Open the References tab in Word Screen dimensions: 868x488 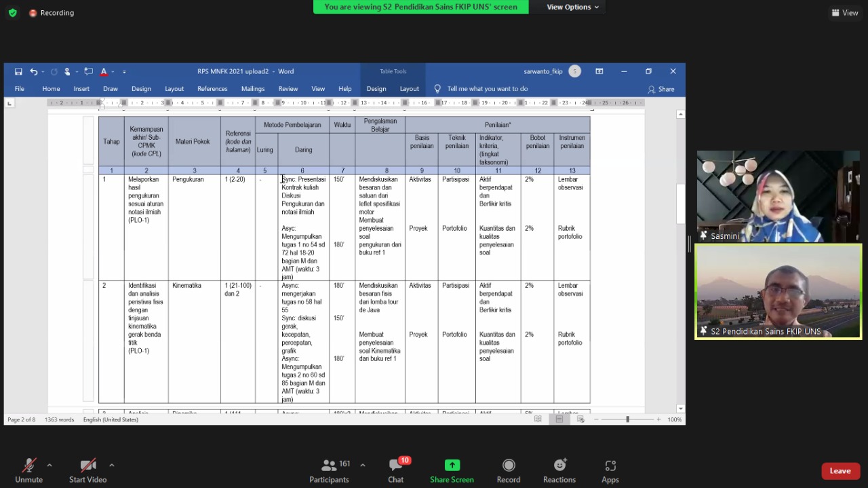[x=212, y=89]
